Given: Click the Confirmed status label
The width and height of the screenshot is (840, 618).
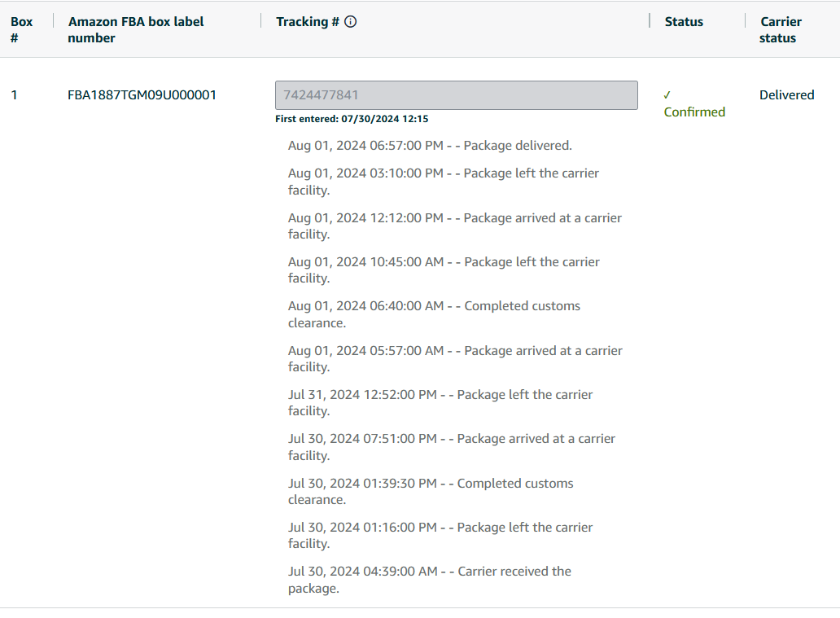Looking at the screenshot, I should pyautogui.click(x=694, y=112).
